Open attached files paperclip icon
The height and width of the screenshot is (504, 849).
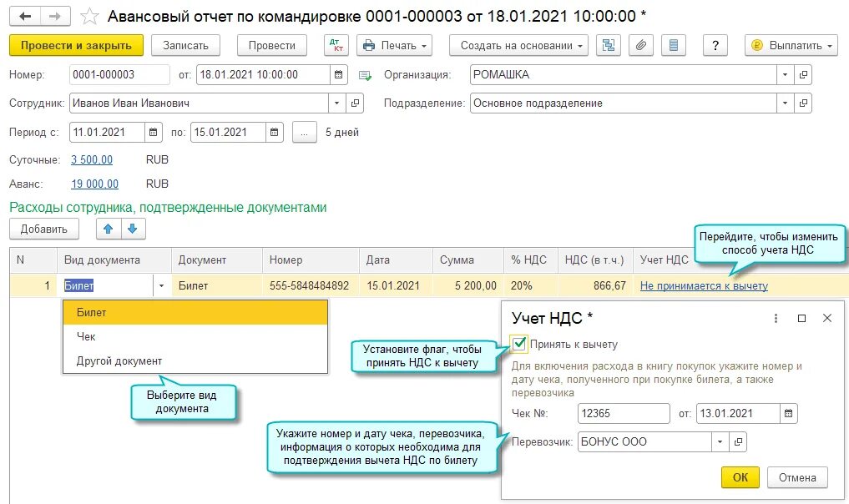pyautogui.click(x=641, y=45)
